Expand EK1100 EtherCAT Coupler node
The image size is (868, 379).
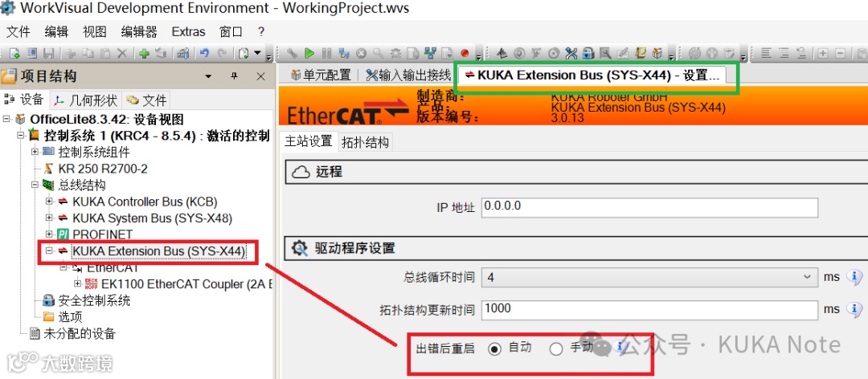point(77,283)
